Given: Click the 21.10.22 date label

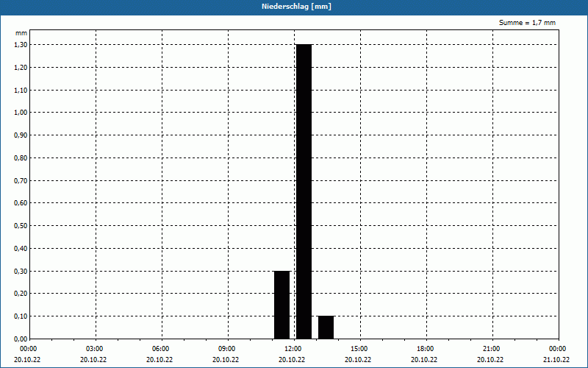Looking at the screenshot, I should pos(556,360).
